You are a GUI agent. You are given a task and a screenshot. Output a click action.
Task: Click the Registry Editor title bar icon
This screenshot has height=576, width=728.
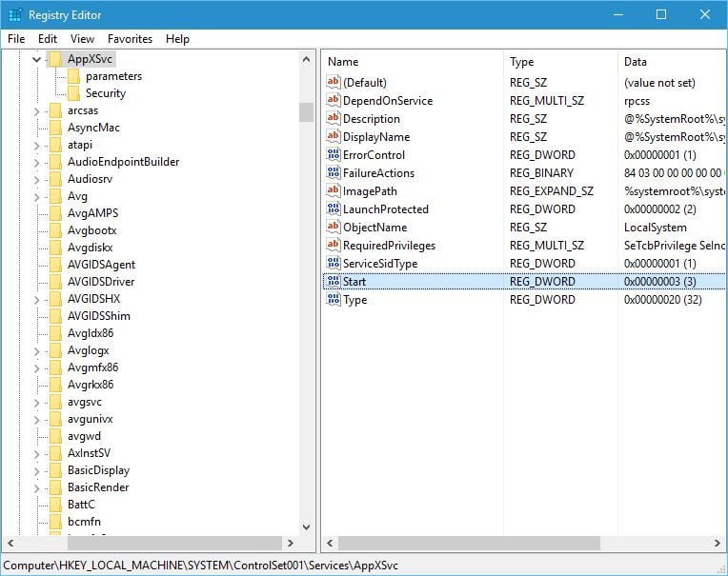[15, 15]
